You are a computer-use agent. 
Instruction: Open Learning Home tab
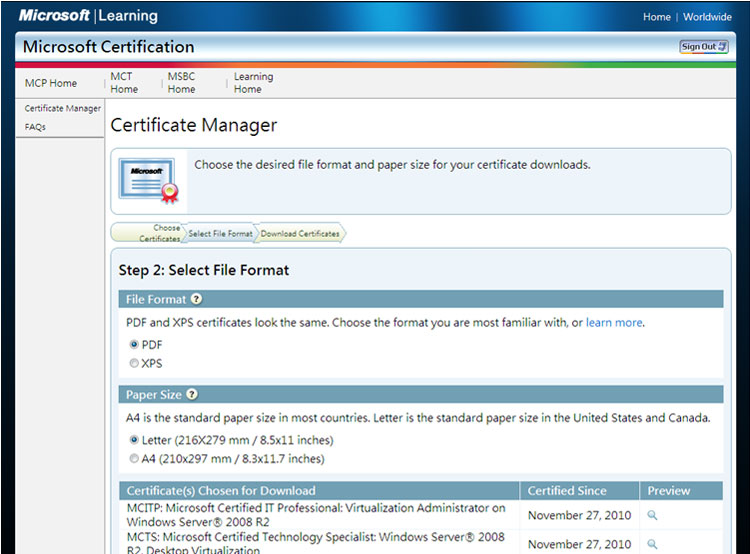(254, 83)
